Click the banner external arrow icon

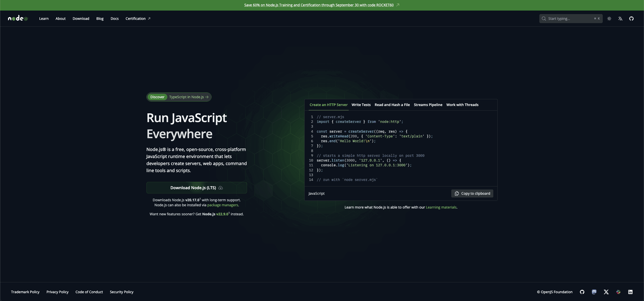[398, 5]
